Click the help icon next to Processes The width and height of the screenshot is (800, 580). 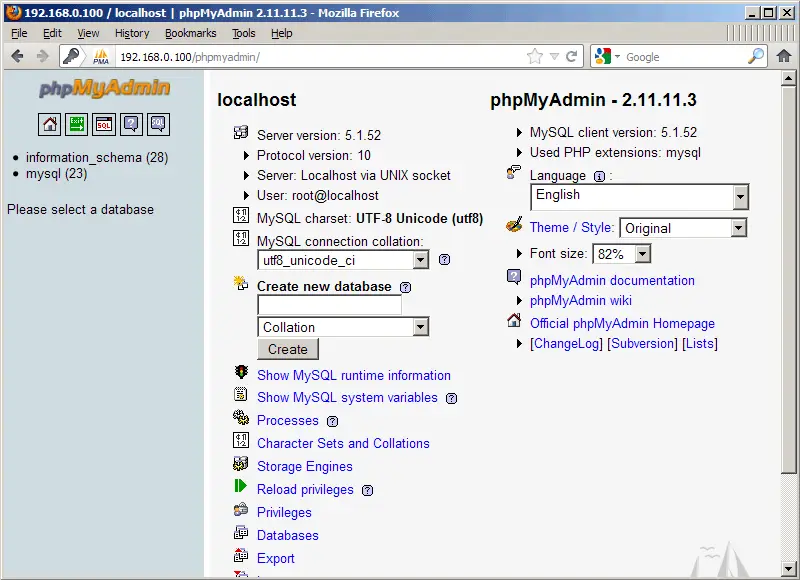[333, 421]
